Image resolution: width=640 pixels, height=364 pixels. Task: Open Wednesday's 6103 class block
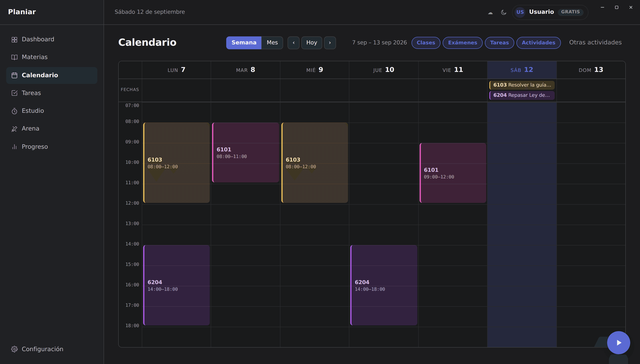pos(315,163)
